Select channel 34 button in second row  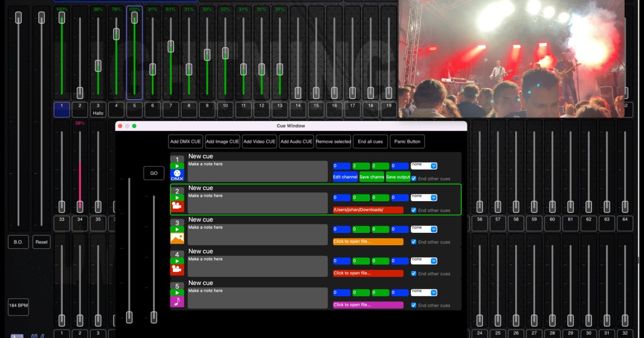click(80, 223)
